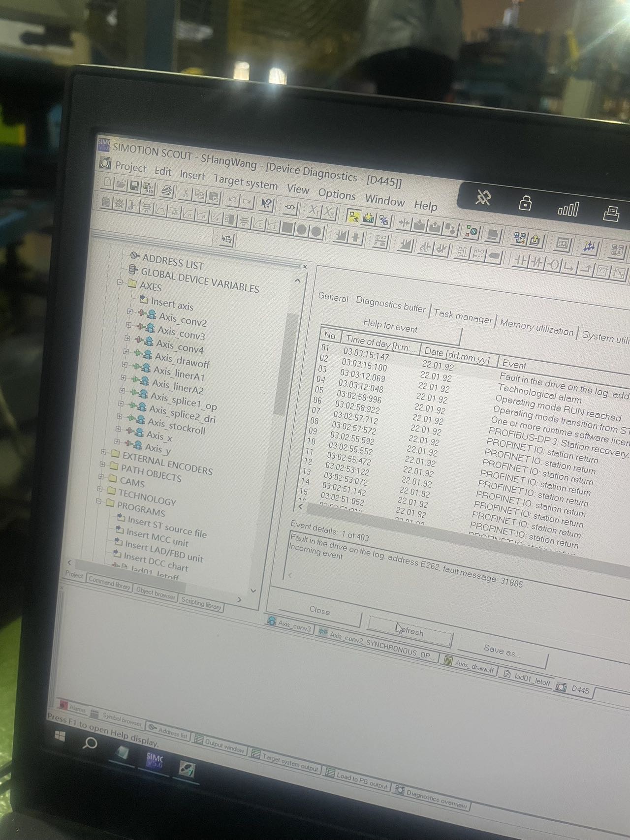Click the colourful network configuration icon

519,238
